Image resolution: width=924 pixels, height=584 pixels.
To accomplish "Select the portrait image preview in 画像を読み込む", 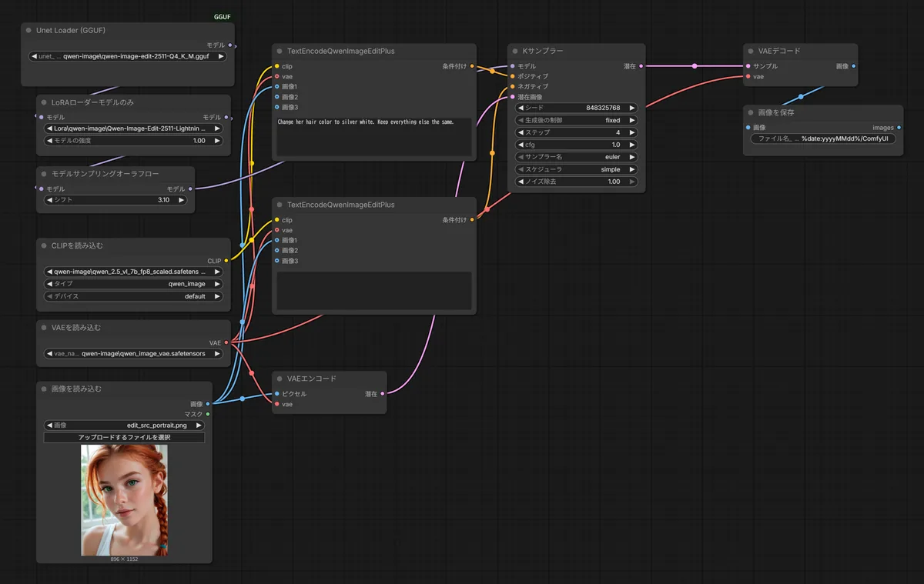I will tap(124, 500).
